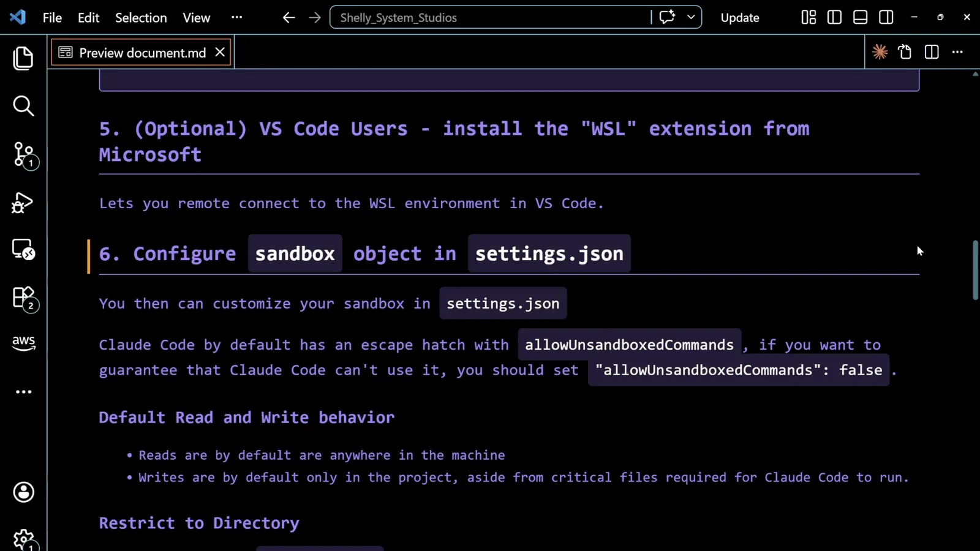
Task: Open the Edit menu
Action: coord(88,18)
